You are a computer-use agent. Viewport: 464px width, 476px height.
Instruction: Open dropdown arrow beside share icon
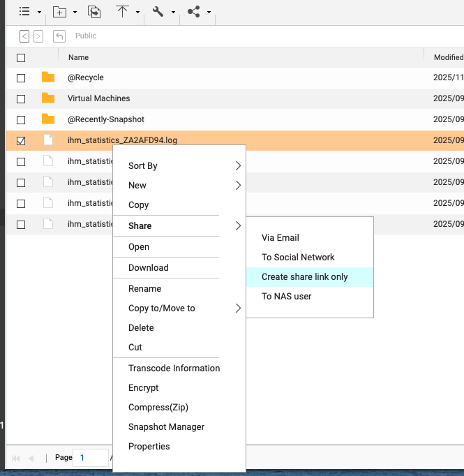[209, 13]
